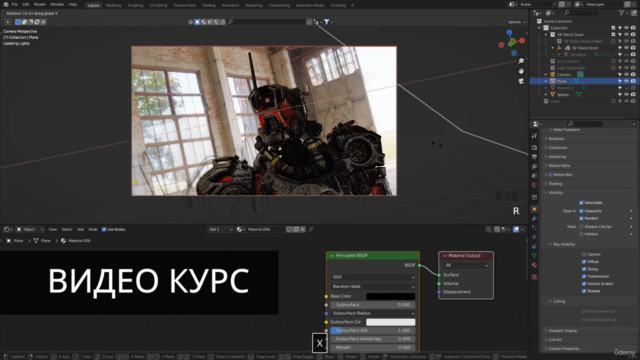The width and height of the screenshot is (640, 360).
Task: Enable Ray Visibility Camera checkbox
Action: (x=584, y=254)
